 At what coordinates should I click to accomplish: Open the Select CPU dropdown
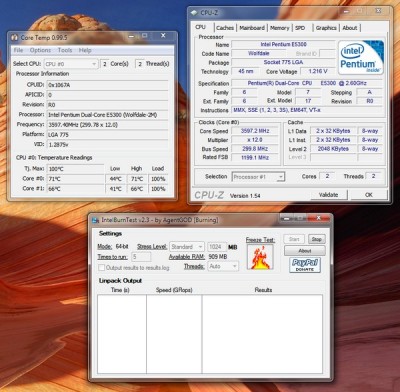[x=71, y=64]
